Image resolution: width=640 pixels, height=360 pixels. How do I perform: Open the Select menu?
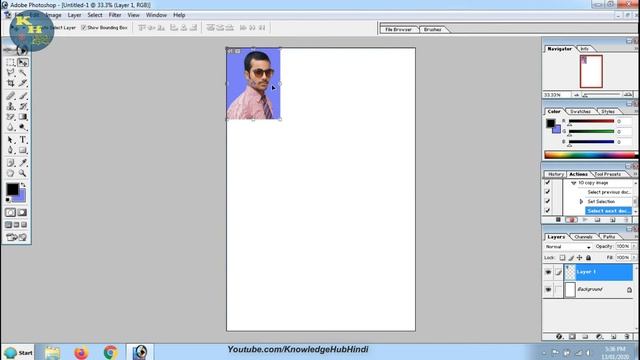click(x=95, y=15)
